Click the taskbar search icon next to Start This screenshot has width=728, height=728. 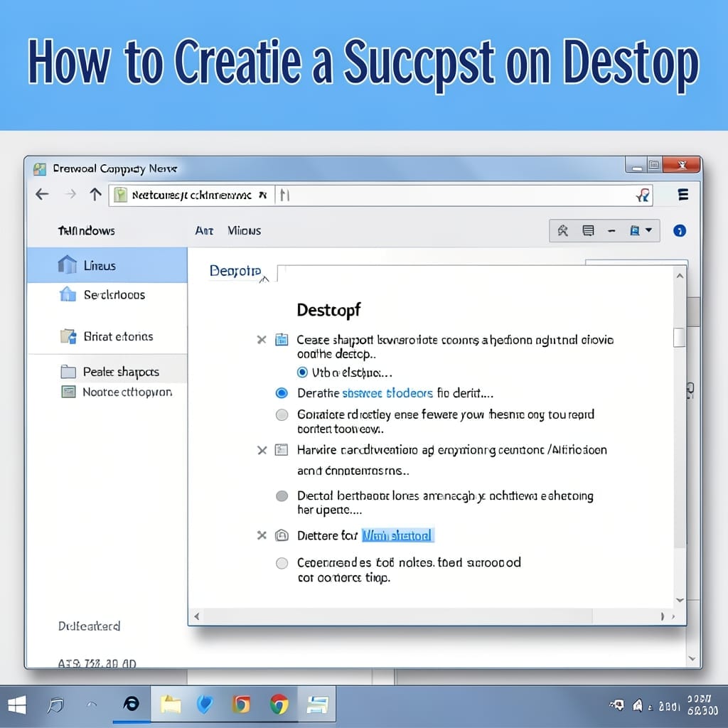coord(55,706)
